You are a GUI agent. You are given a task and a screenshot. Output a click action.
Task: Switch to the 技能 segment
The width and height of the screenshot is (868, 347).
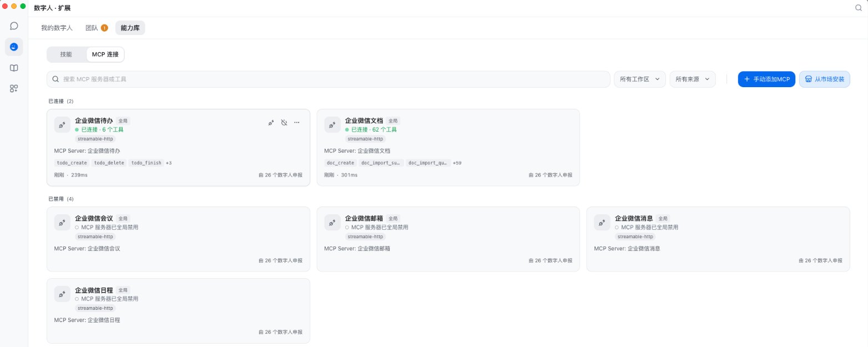point(66,54)
